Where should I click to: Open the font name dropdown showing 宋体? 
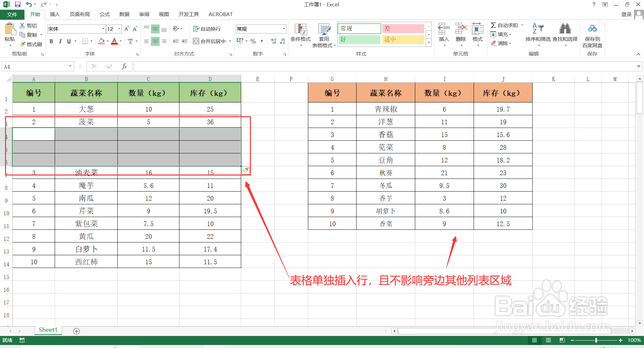point(103,29)
